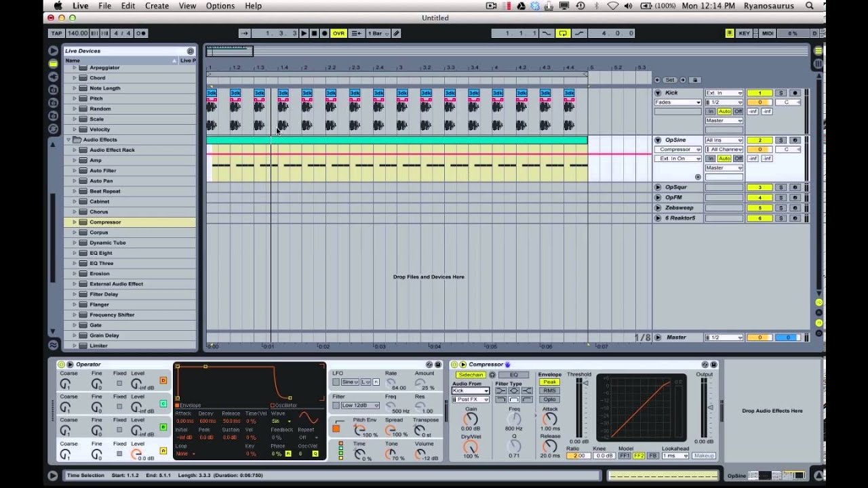Unfold the Zebsweep track

tap(658, 208)
